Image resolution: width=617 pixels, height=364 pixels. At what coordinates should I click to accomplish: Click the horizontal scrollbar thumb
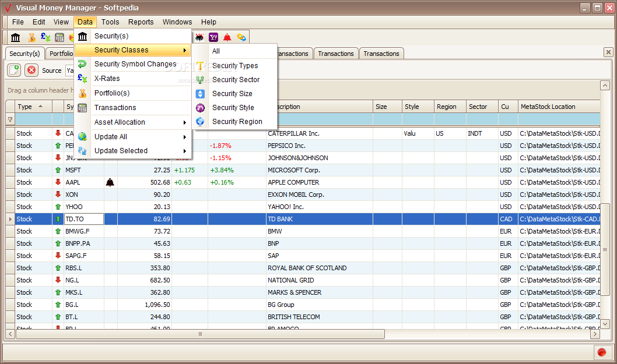click(200, 334)
